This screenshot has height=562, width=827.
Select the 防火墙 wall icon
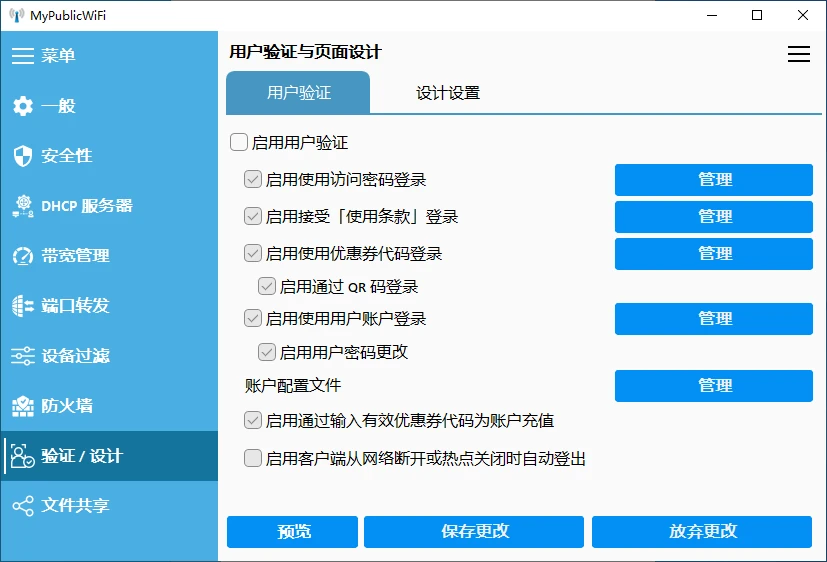pos(22,406)
